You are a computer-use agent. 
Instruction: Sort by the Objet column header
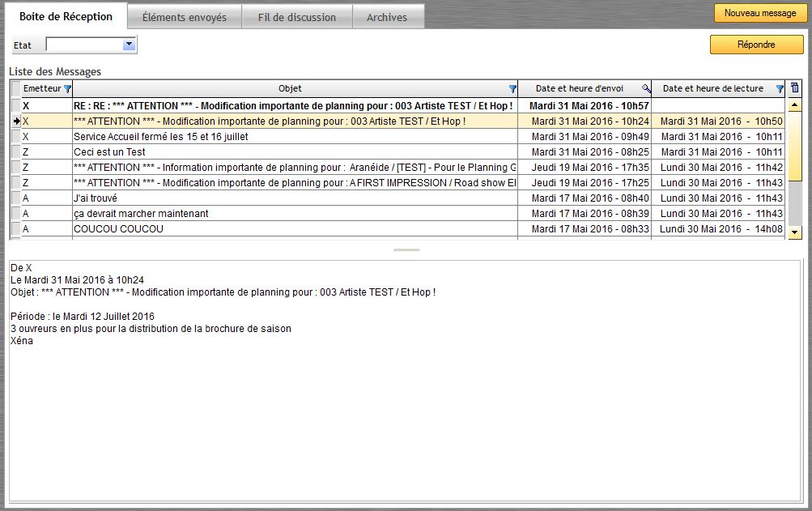tap(290, 89)
